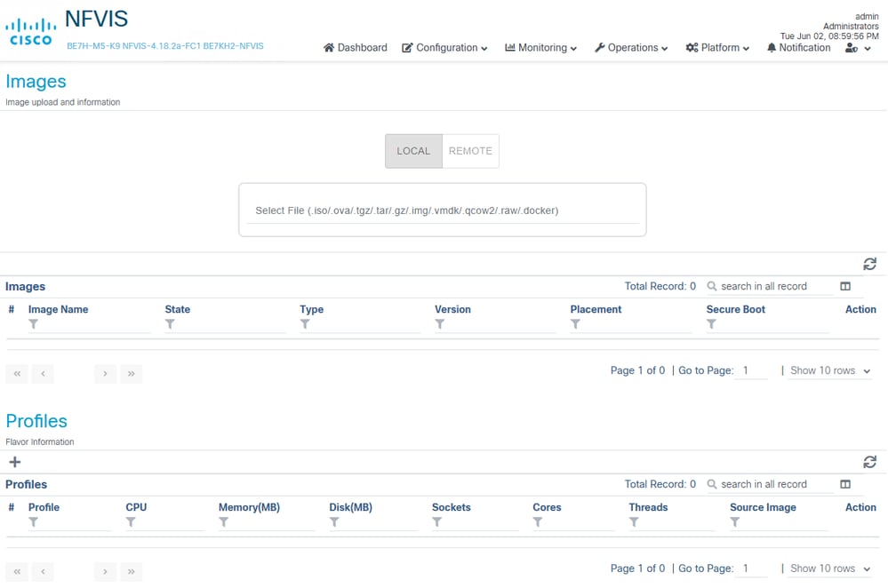Expand the Monitoring menu

(540, 48)
